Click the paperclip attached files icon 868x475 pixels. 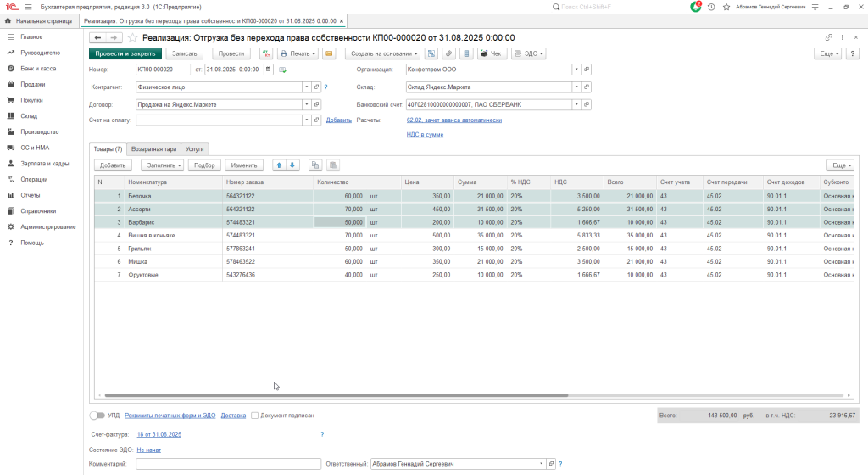(448, 53)
